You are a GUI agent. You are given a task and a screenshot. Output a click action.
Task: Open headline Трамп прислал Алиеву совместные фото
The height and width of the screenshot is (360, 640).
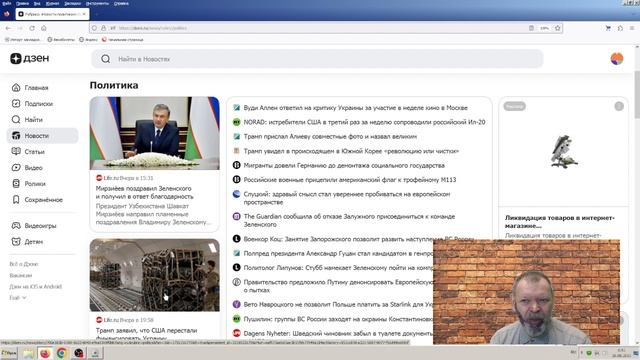[x=330, y=136]
